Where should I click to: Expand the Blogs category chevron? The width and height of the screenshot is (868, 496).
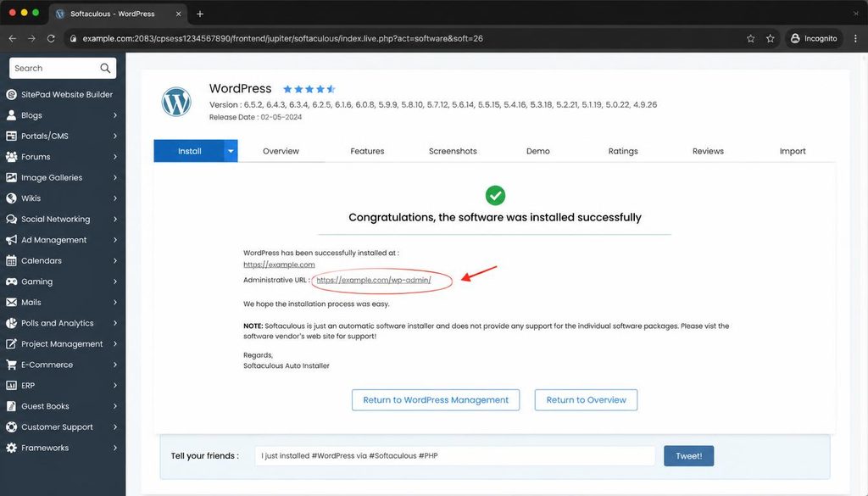coord(115,115)
